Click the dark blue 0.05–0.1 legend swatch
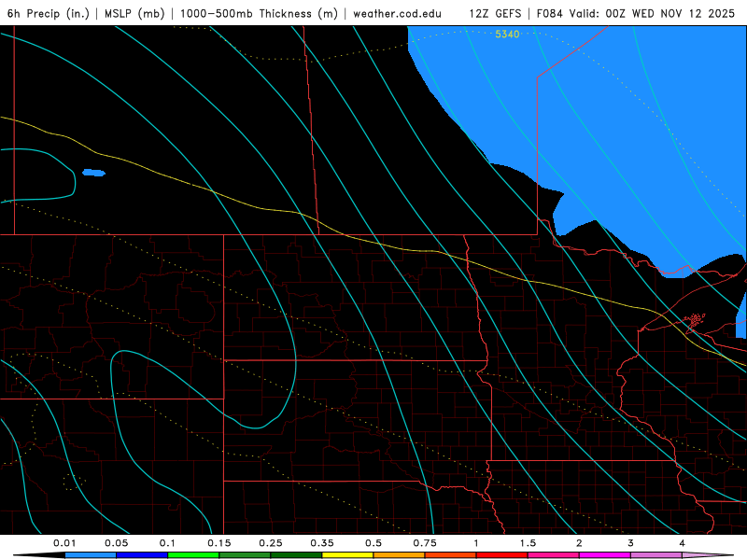 point(142,555)
